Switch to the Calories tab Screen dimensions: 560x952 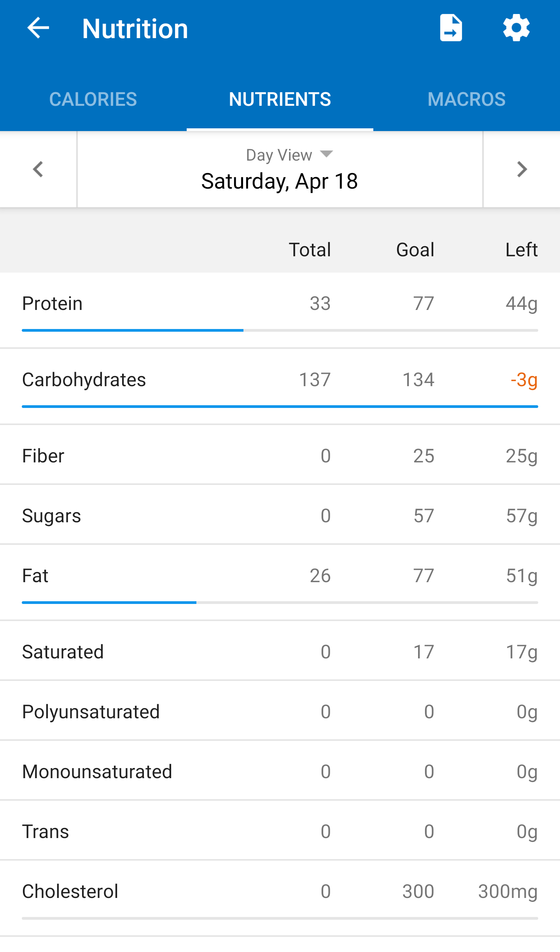click(93, 100)
